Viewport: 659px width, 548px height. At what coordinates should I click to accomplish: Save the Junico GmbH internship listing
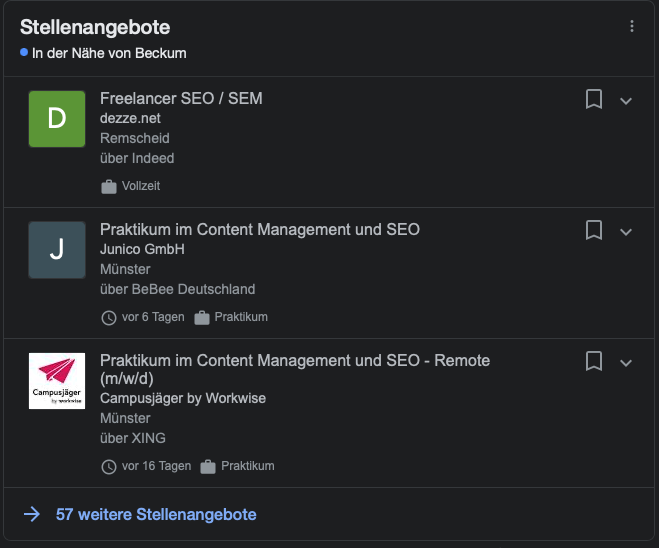click(593, 230)
